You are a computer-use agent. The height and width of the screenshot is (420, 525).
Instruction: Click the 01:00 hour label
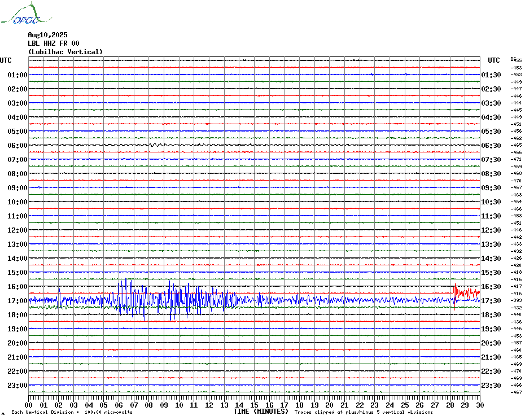17,75
